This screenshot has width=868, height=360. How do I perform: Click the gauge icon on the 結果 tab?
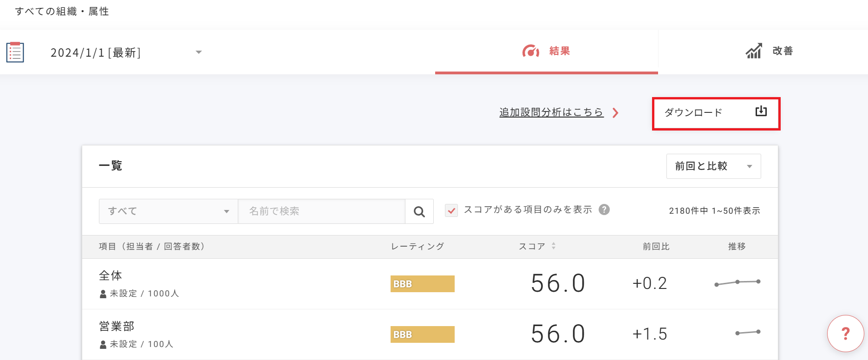coord(531,51)
